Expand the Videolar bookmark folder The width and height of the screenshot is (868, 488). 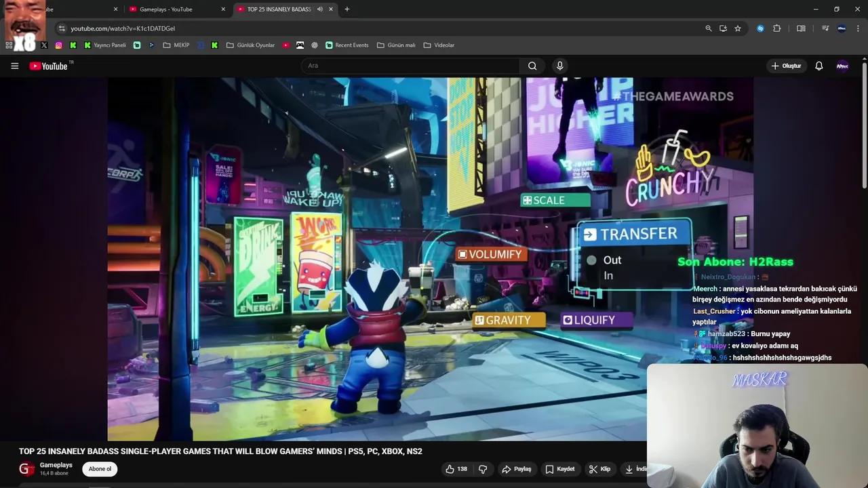(439, 45)
